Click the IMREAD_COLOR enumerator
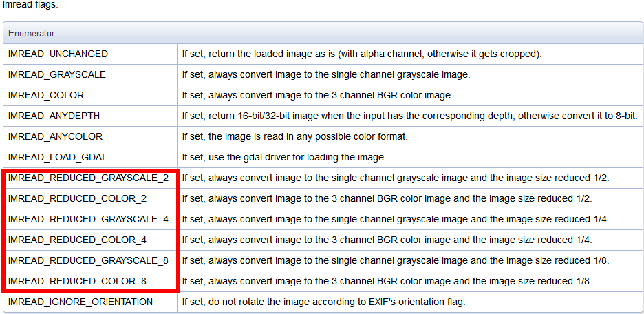This screenshot has height=314, width=644. pos(46,95)
